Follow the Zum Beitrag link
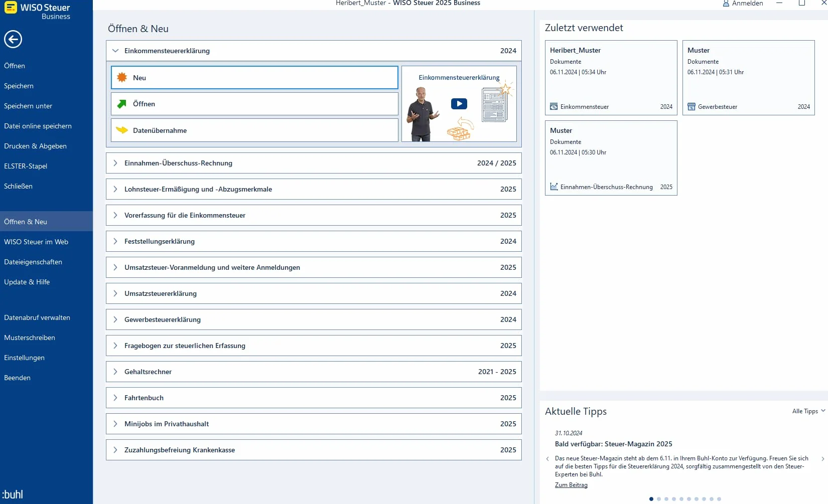This screenshot has height=504, width=828. [x=571, y=485]
